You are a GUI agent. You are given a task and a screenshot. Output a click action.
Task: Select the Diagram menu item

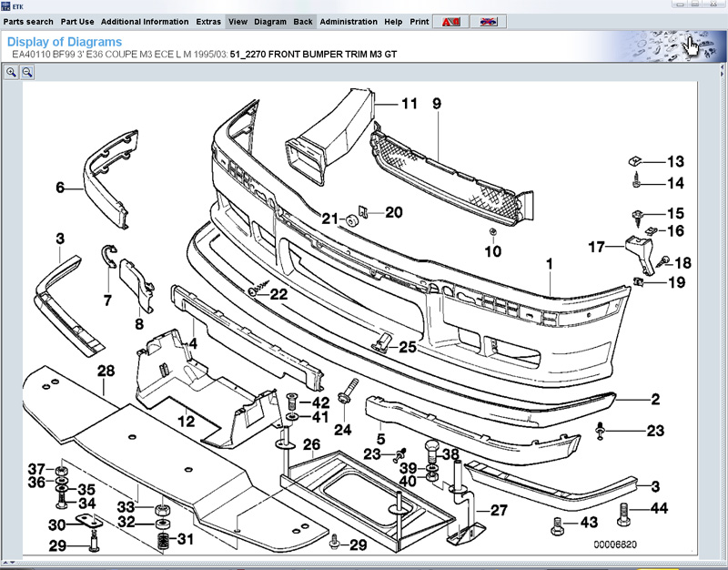270,21
